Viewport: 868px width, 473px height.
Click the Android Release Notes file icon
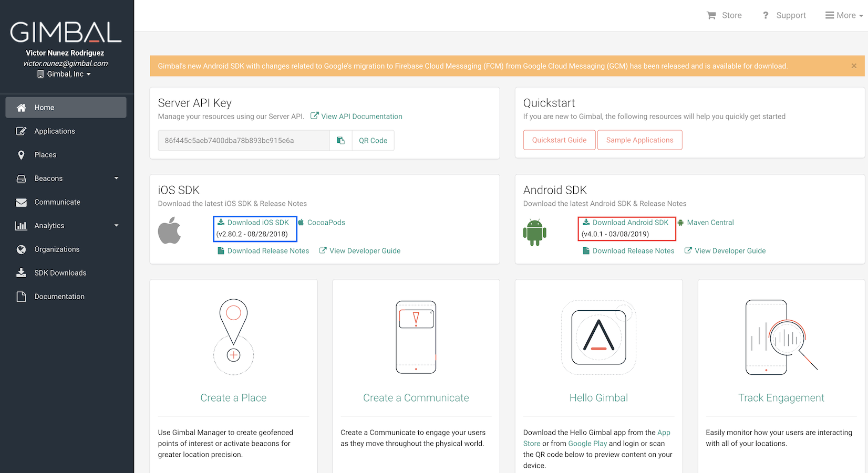586,250
